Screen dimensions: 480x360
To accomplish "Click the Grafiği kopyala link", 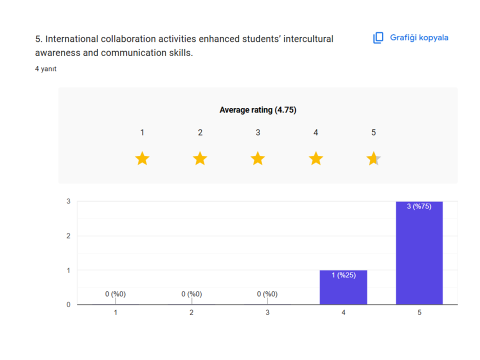I will tap(419, 38).
